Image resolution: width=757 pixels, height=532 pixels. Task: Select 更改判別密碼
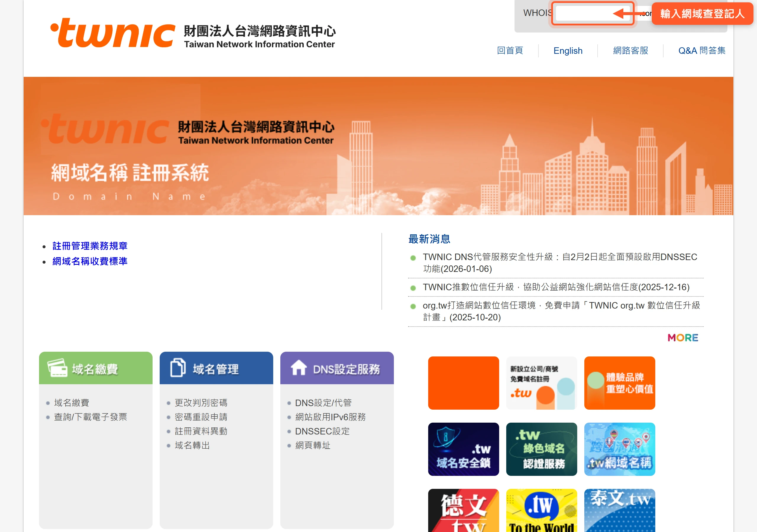[201, 403]
